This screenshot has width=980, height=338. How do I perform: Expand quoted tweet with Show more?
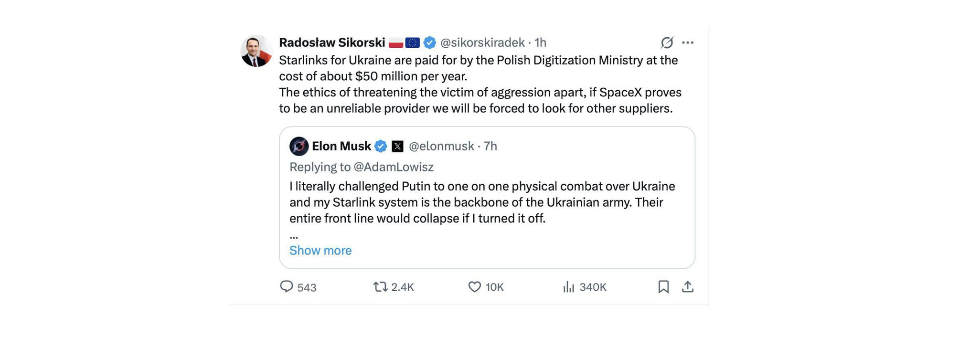[320, 250]
